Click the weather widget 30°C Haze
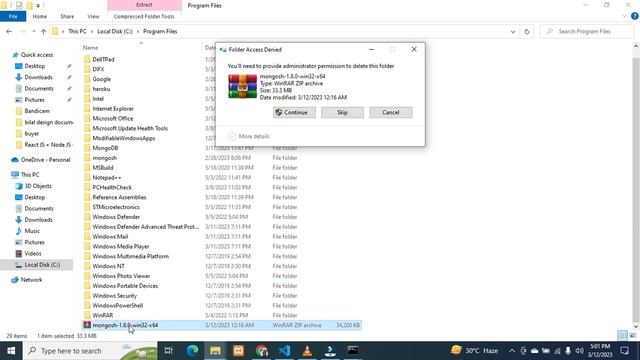Viewport: 640px width, 360px height. pyautogui.click(x=474, y=351)
